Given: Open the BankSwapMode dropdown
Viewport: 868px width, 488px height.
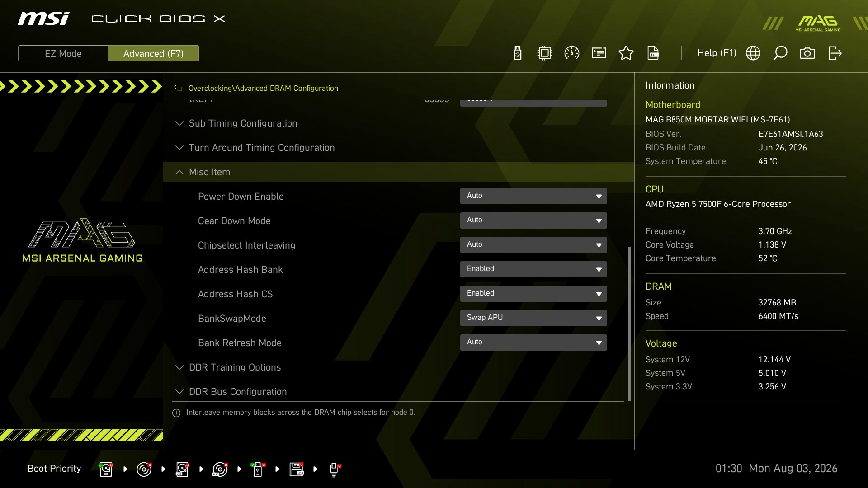Looking at the screenshot, I should pos(533,318).
